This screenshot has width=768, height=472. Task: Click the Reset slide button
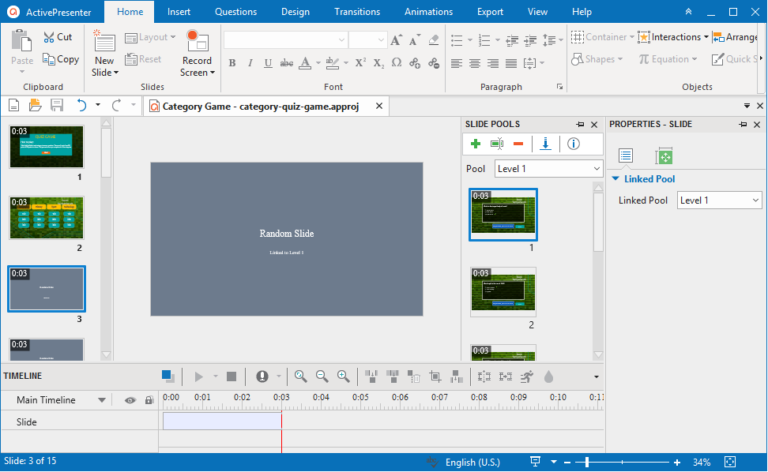point(143,59)
